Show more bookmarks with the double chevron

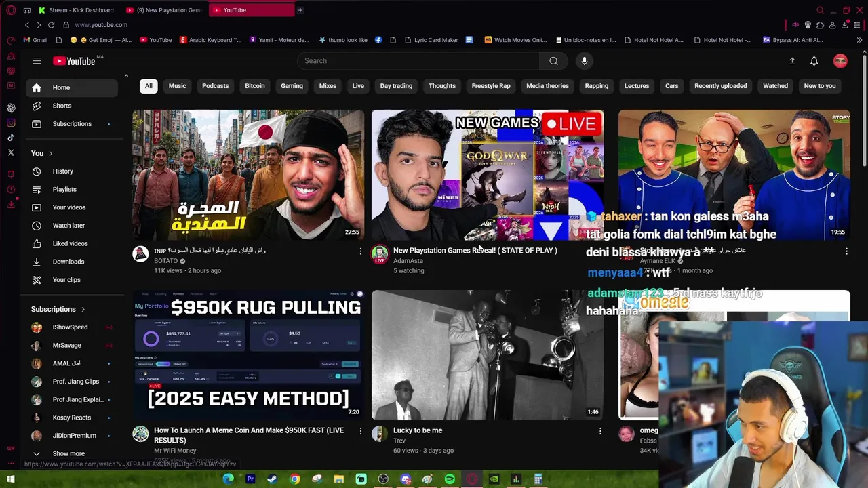[x=859, y=40]
